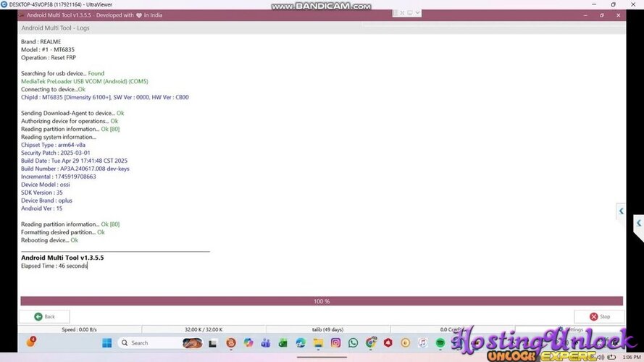644x362 pixels.
Task: Restore the Android Multi Tool window
Action: 602,15
